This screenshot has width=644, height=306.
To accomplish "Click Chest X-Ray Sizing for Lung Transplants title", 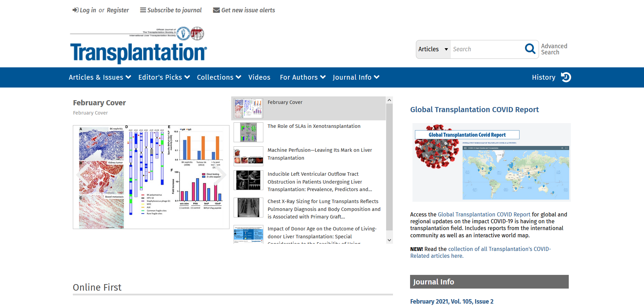I will [324, 209].
